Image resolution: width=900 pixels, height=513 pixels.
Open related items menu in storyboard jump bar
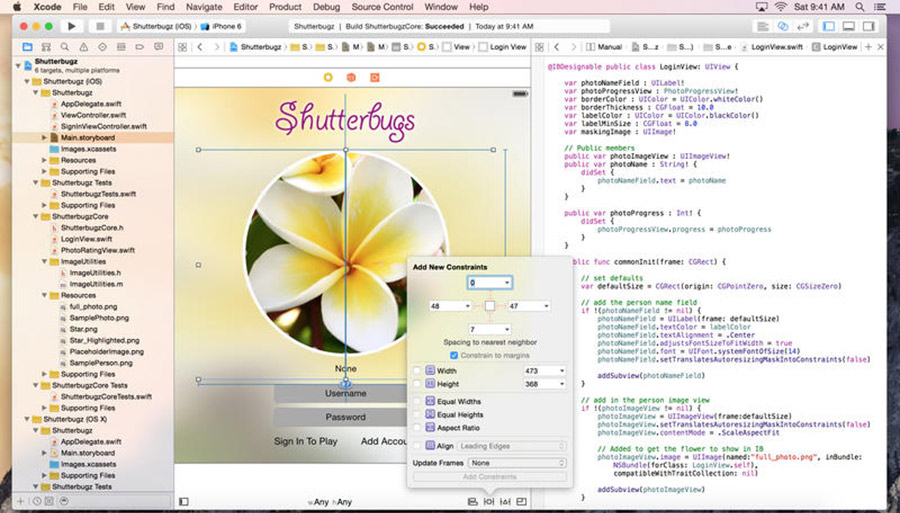[183, 47]
